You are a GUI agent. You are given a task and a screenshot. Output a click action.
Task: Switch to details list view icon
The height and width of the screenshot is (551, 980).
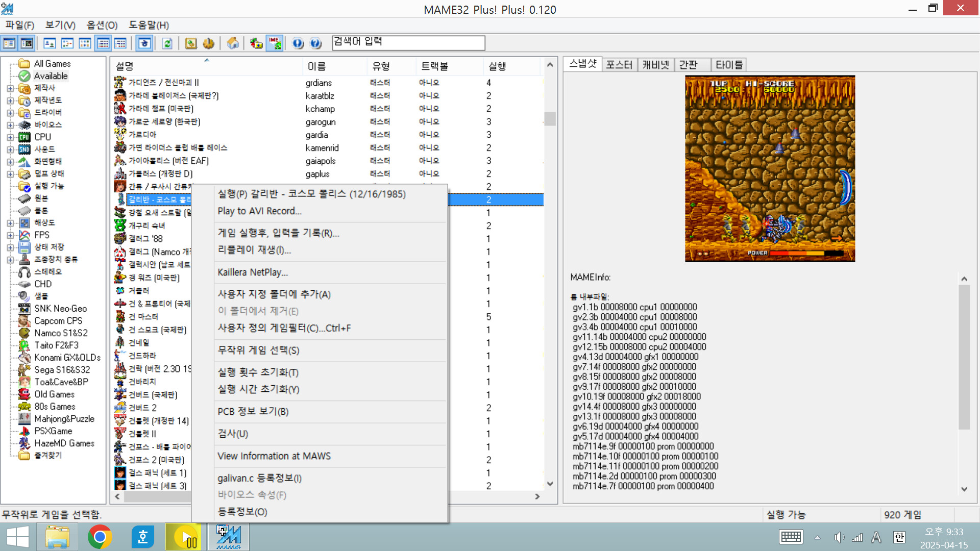point(103,43)
